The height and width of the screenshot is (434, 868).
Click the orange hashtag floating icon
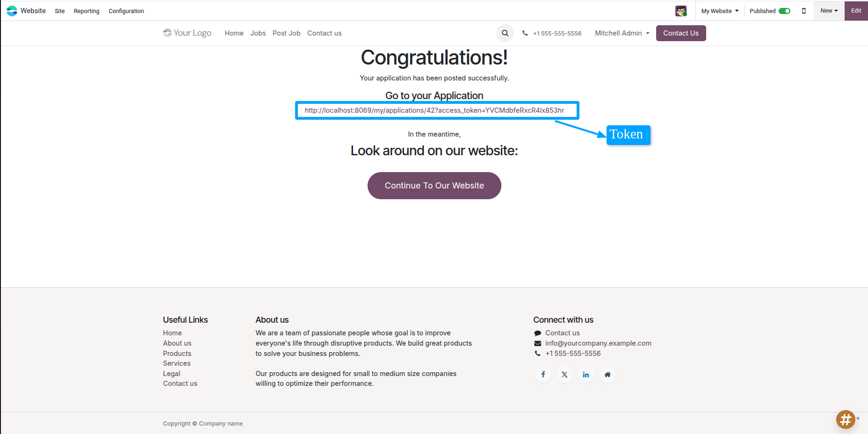click(846, 420)
